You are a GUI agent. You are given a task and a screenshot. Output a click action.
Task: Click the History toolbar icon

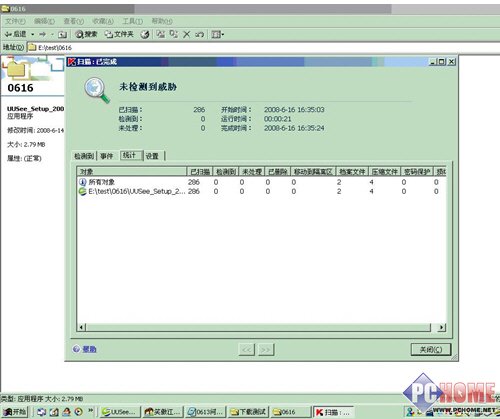coord(144,34)
